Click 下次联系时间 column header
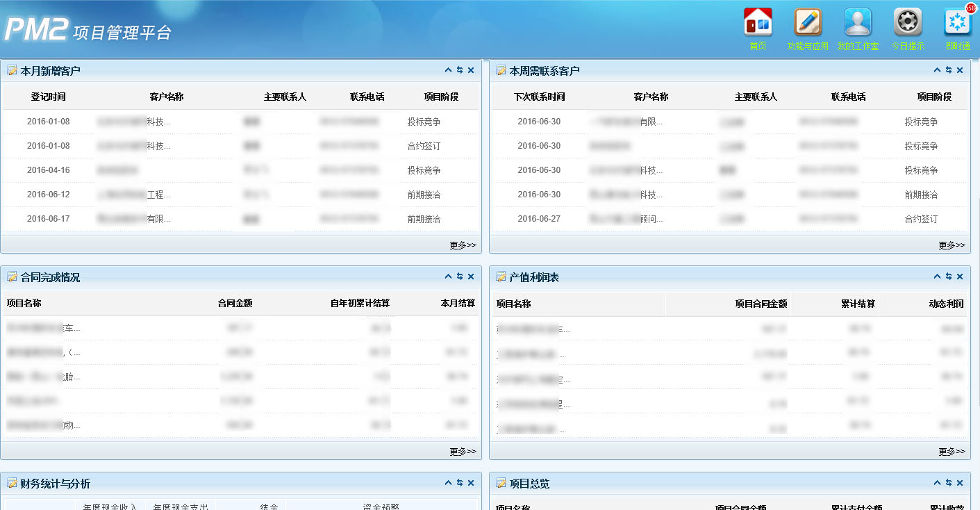The width and height of the screenshot is (980, 510). (539, 97)
